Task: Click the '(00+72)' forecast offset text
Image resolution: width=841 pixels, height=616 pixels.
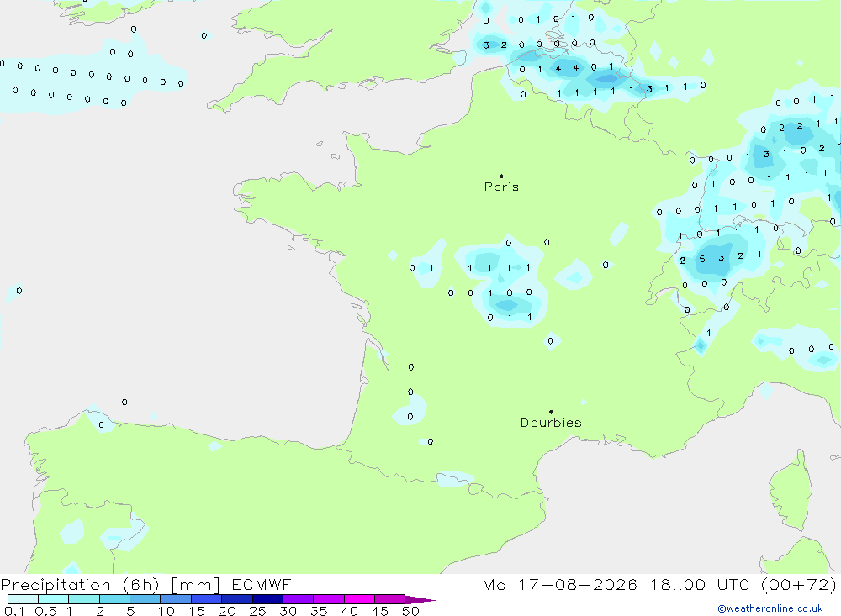Action: [x=799, y=585]
